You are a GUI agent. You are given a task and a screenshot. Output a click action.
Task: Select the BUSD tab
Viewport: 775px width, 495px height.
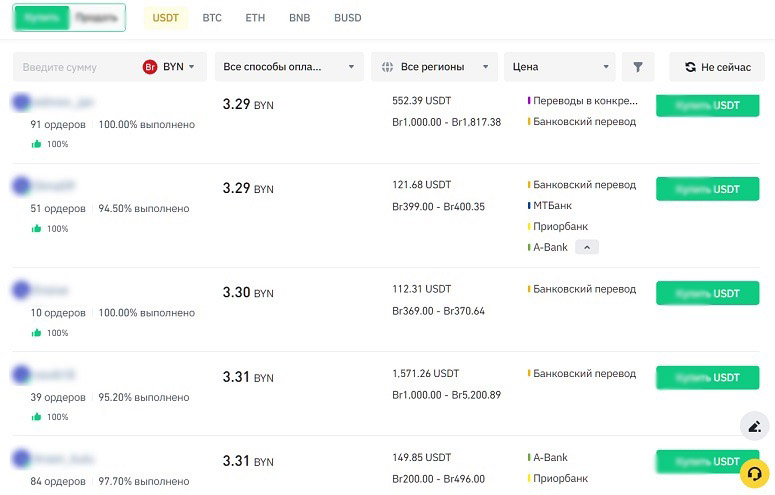point(347,18)
